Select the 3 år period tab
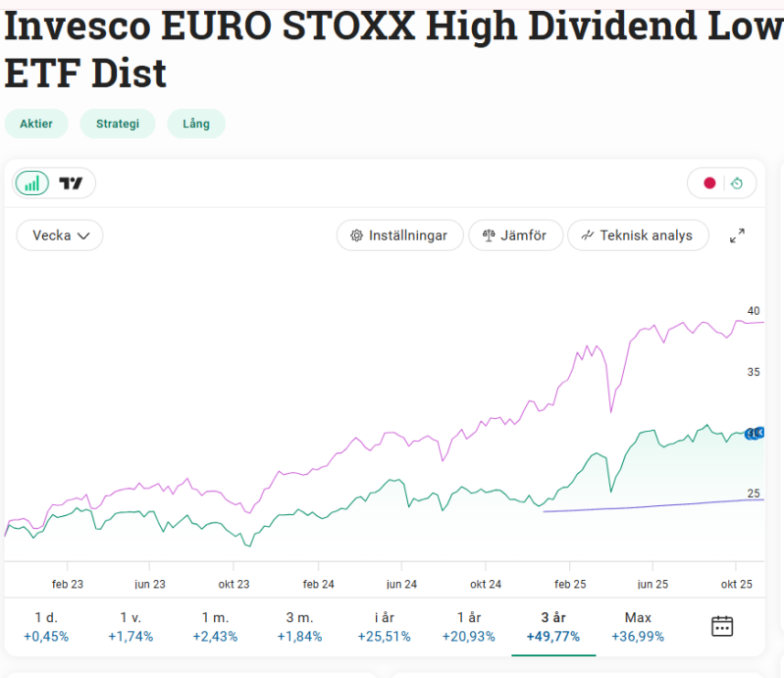784x678 pixels. pyautogui.click(x=553, y=627)
